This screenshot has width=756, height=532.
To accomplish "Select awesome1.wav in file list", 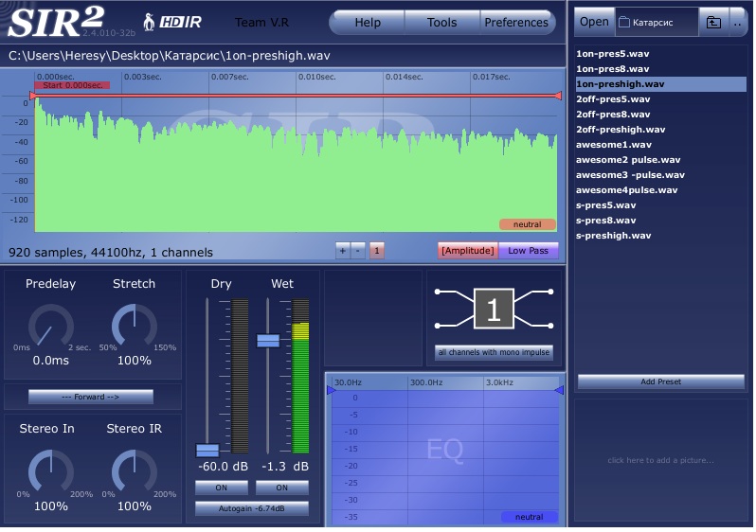I will (x=660, y=145).
